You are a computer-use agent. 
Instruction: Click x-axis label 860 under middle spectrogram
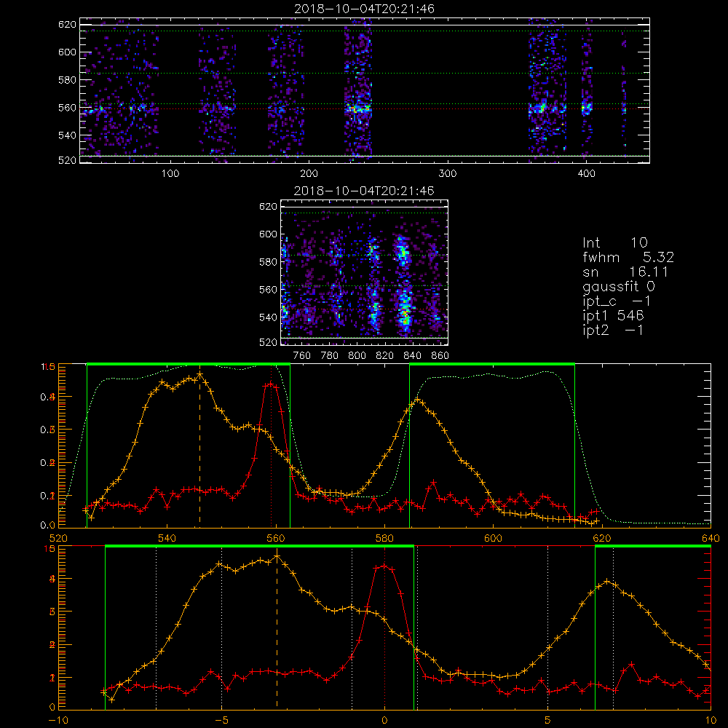pyautogui.click(x=440, y=356)
